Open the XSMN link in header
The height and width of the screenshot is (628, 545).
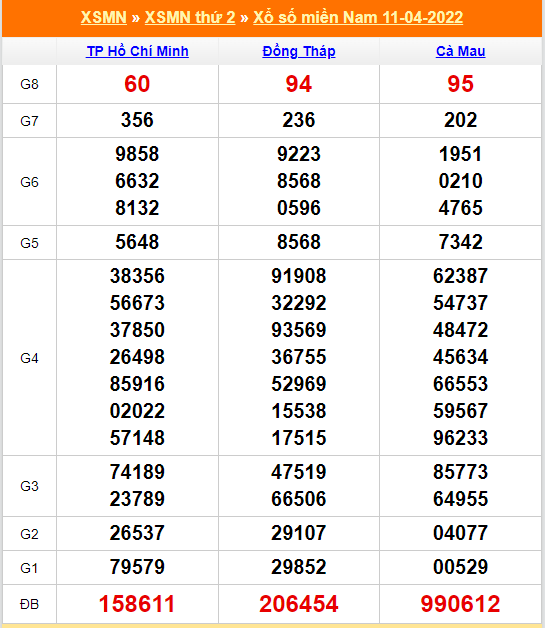[x=104, y=18]
